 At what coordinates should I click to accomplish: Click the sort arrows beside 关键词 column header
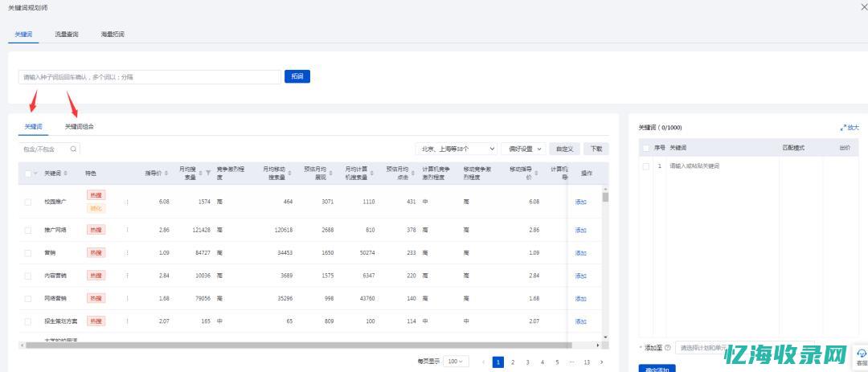pyautogui.click(x=66, y=174)
